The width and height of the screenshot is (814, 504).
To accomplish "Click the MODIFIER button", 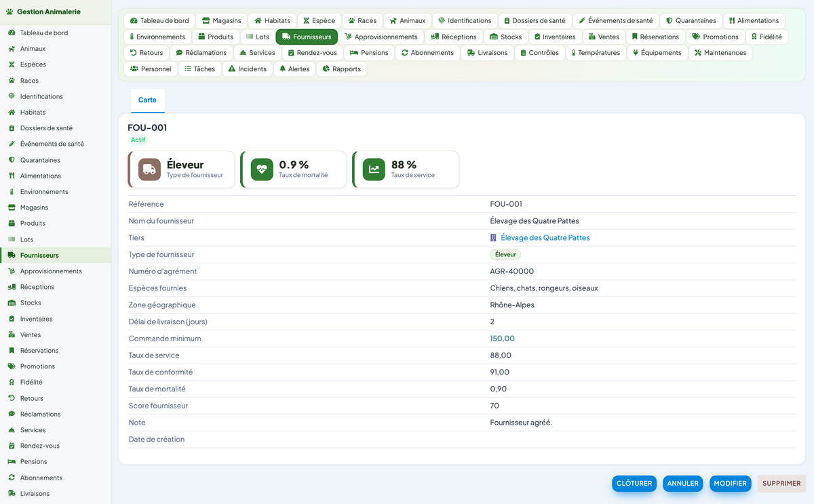I will tap(731, 484).
